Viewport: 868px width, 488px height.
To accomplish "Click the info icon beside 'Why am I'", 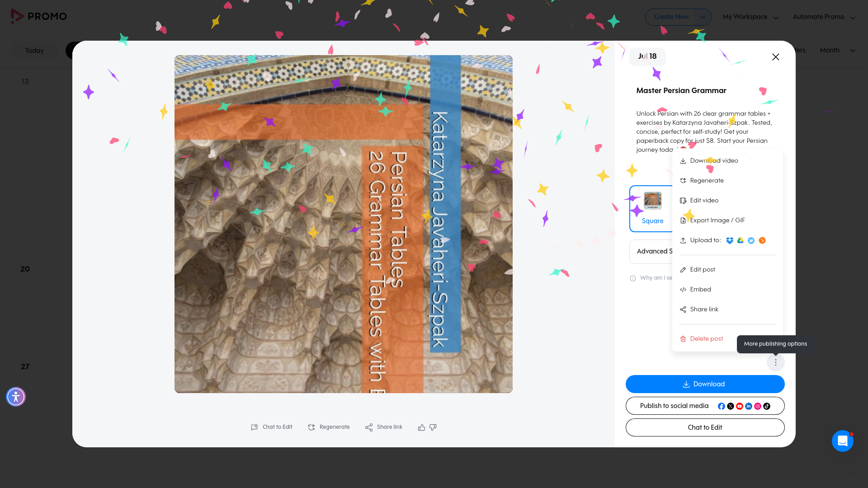I will [633, 278].
